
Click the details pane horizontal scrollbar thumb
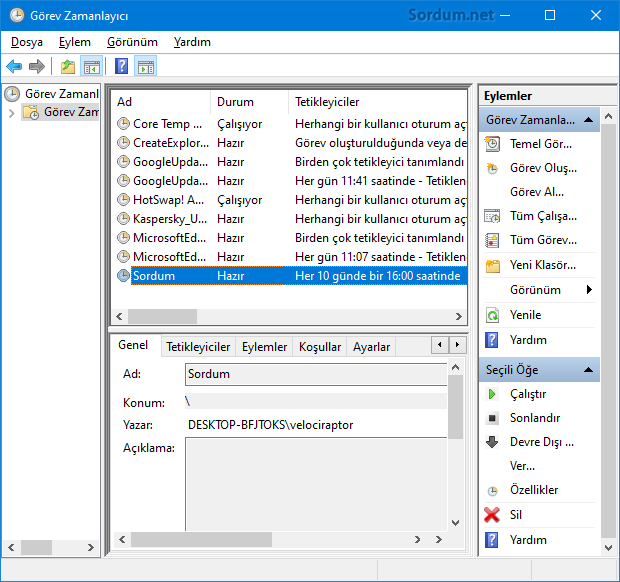[x=201, y=540]
